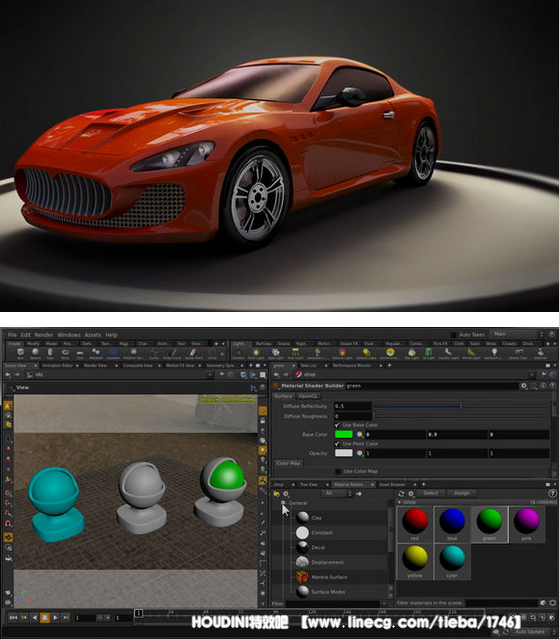Toggle the Use Base Color checkbox
This screenshot has height=639, width=559.
(x=337, y=425)
